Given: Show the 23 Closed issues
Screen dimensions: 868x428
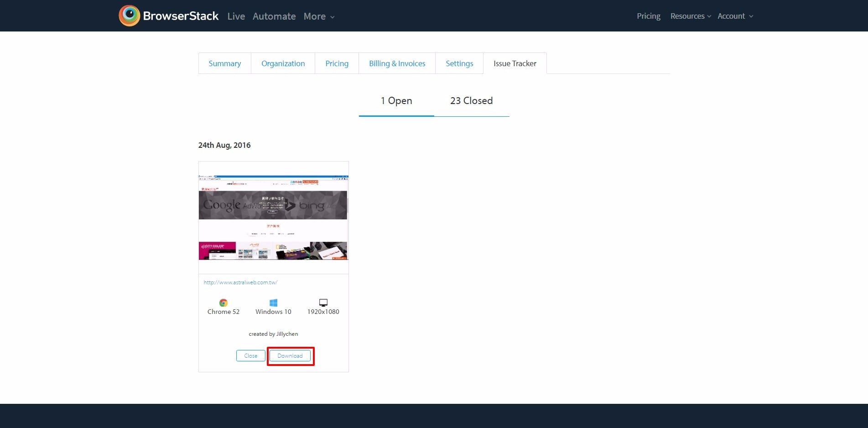Looking at the screenshot, I should [x=471, y=101].
